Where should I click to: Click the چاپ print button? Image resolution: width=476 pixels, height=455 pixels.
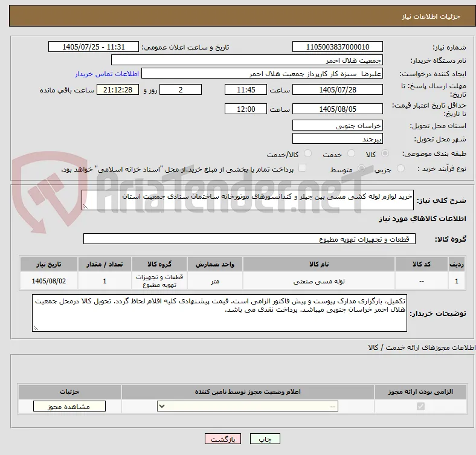pos(265,439)
